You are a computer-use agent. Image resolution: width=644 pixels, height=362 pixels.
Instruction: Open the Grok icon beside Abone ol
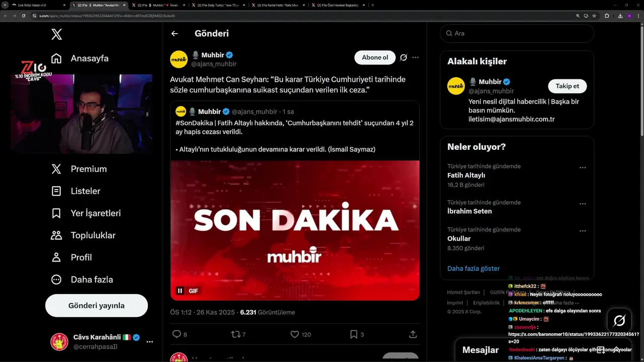pyautogui.click(x=404, y=57)
